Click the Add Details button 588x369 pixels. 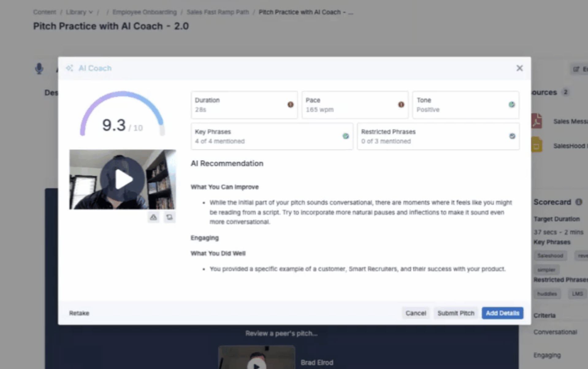(x=502, y=313)
